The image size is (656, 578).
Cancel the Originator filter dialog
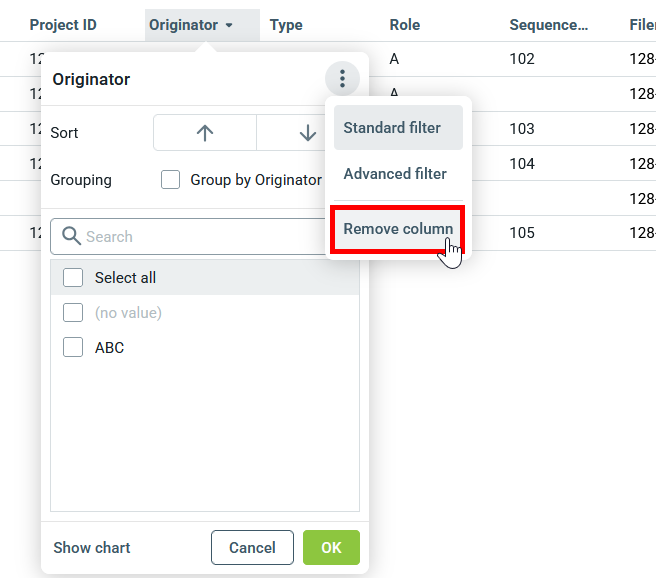pyautogui.click(x=252, y=548)
